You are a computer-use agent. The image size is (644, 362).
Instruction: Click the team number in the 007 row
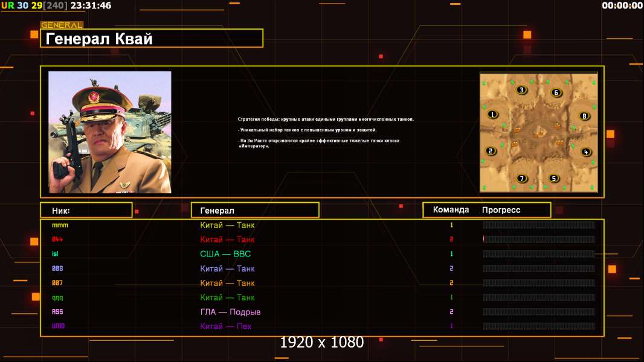[451, 283]
